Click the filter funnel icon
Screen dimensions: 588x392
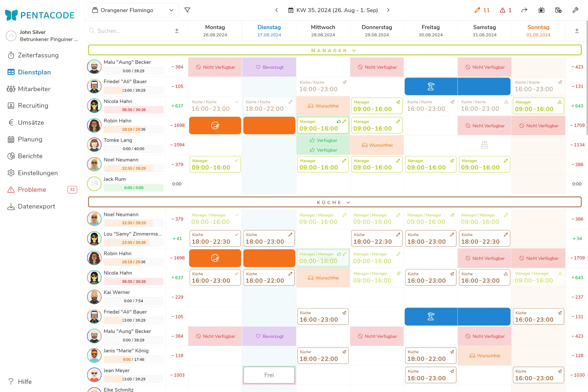[187, 10]
